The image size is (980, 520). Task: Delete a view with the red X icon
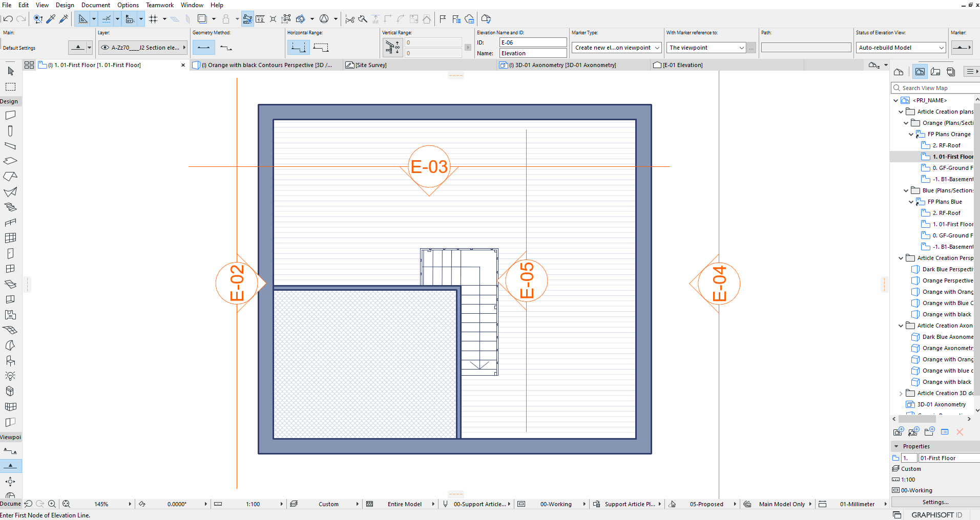pyautogui.click(x=960, y=432)
